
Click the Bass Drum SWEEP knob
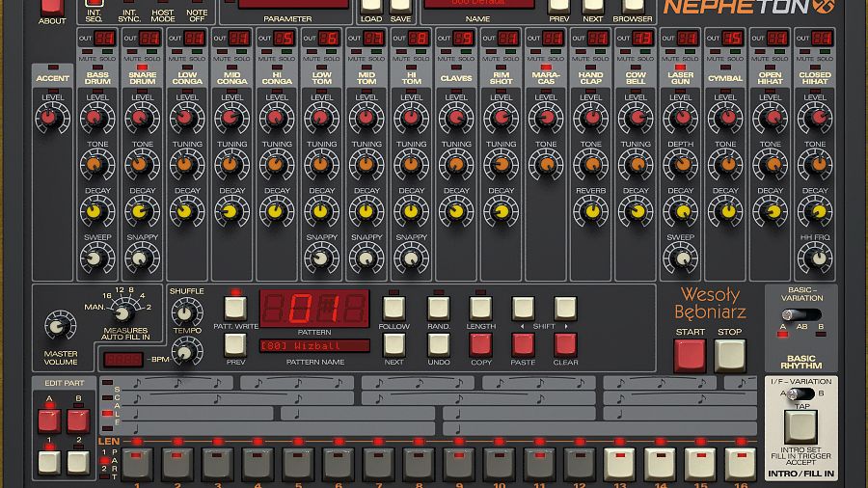click(x=95, y=258)
